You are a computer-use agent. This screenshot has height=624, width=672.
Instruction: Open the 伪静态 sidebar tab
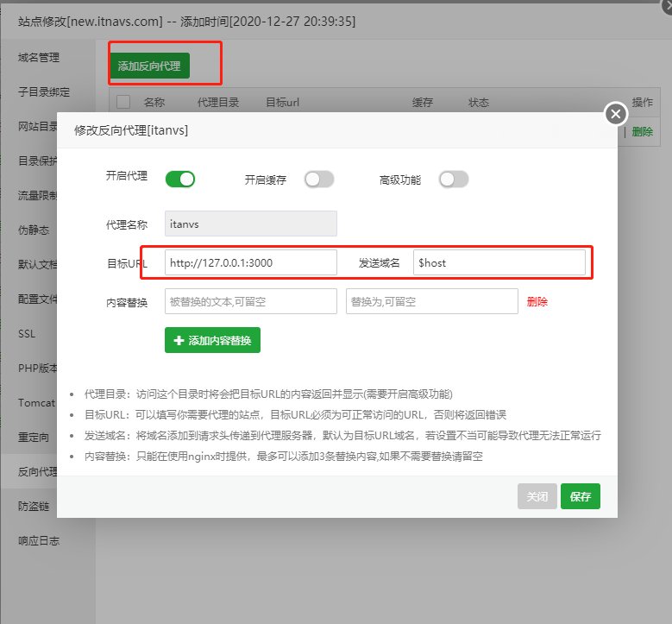coord(34,230)
